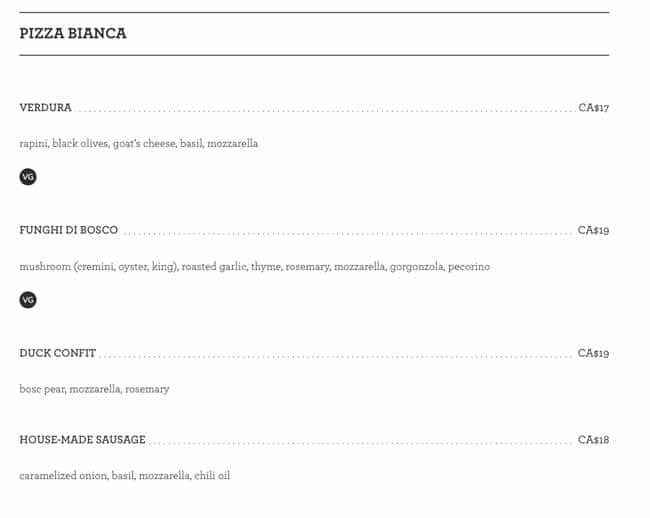Click the dotted leader line beside Verdura
Viewport: 650px width, 518px height.
pyautogui.click(x=325, y=110)
